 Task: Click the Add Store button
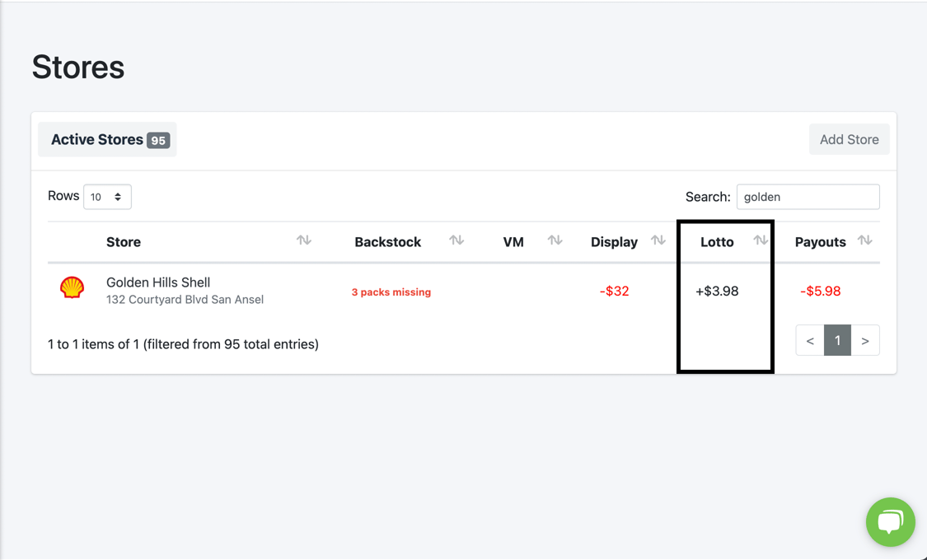[x=849, y=140]
